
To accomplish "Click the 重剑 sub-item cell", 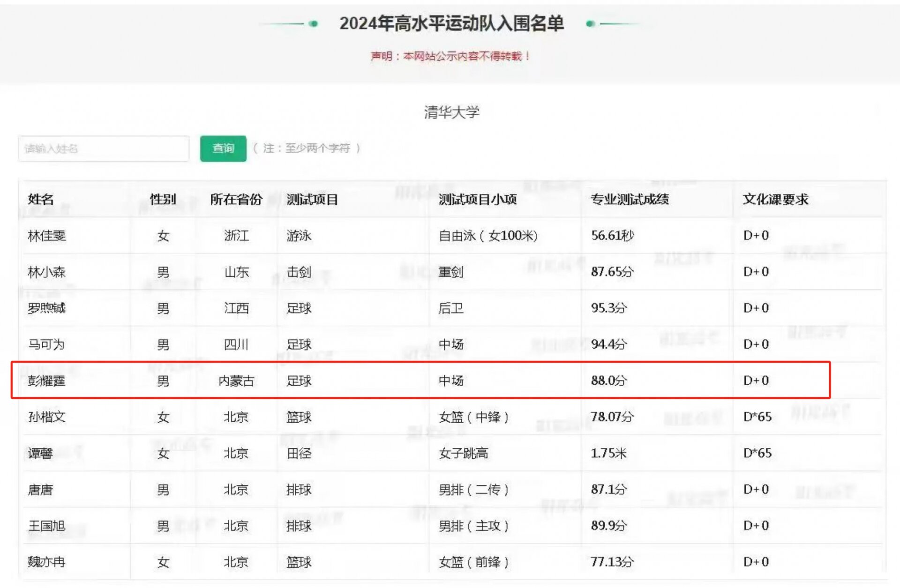I will (x=451, y=272).
